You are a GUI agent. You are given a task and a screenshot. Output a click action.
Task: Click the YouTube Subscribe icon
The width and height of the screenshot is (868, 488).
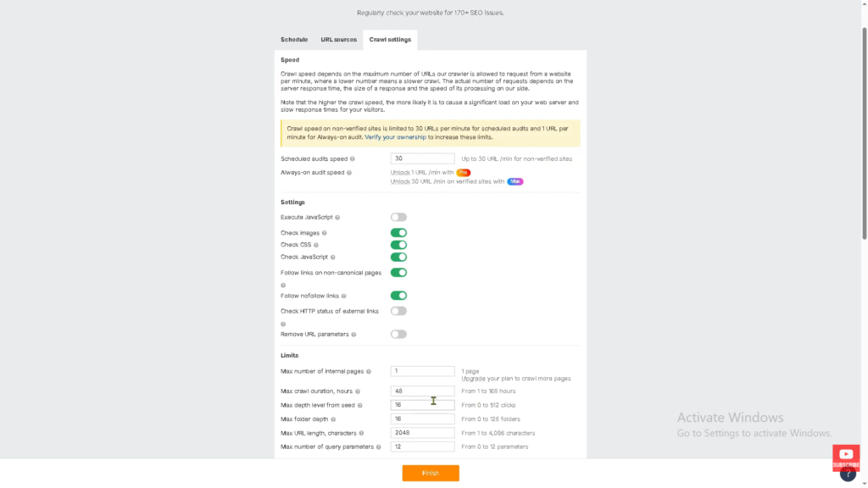[845, 457]
